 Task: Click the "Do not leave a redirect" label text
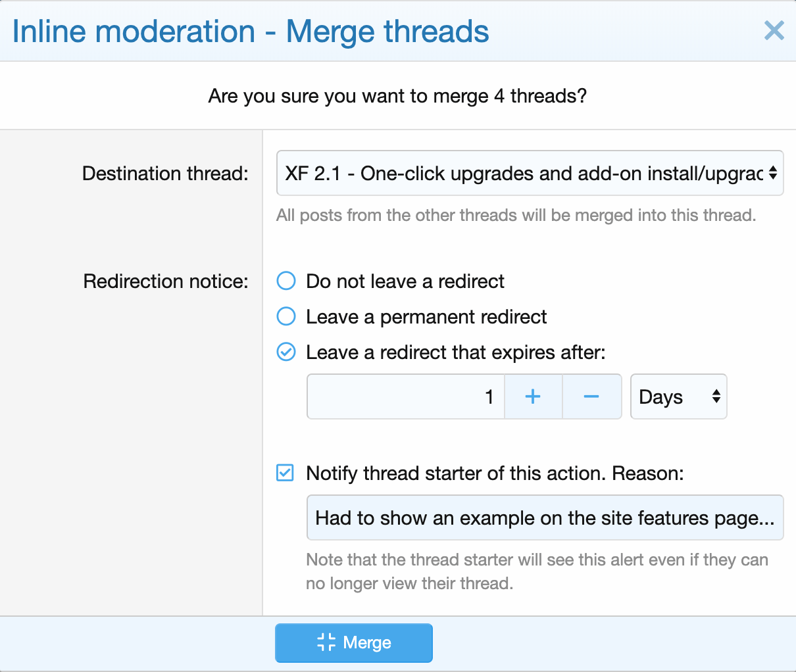405,281
